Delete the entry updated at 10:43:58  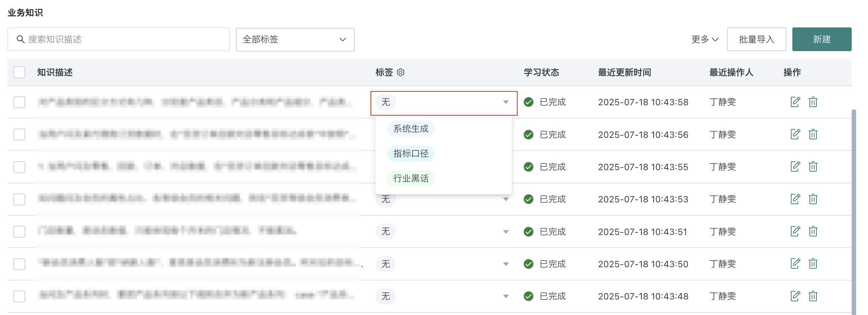pos(813,102)
